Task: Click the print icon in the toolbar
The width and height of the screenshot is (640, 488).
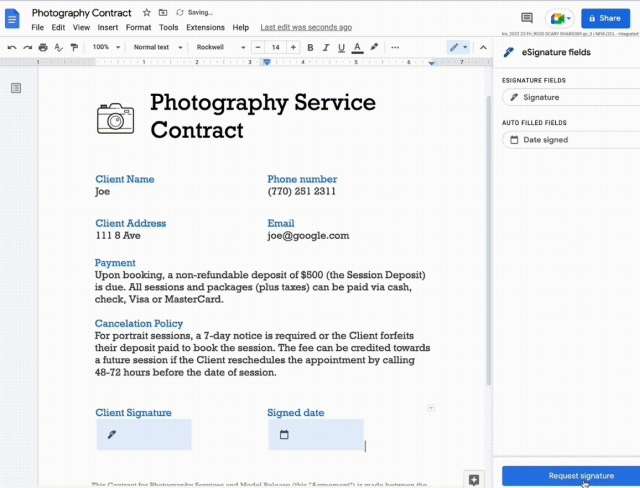Action: [44, 47]
